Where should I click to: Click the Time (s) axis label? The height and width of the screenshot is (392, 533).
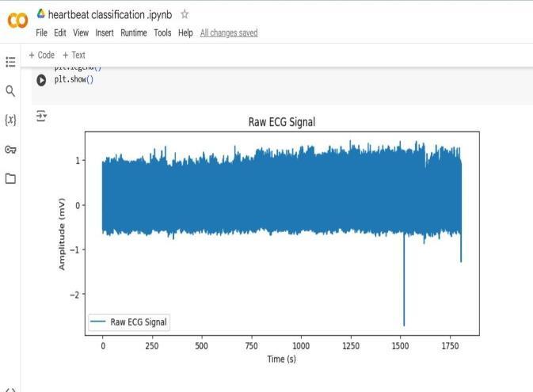click(281, 359)
